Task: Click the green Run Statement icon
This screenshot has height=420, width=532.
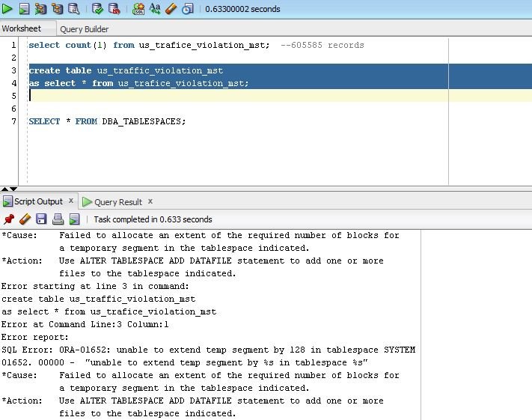Action: 7,9
